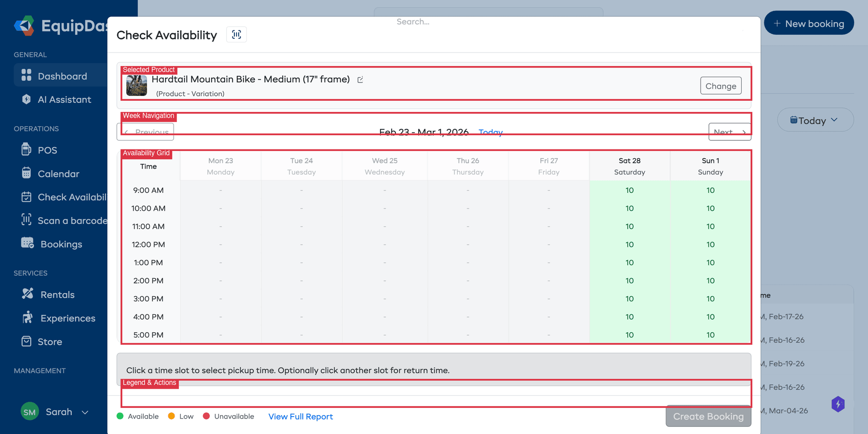Click the green Available color dot
Screen dimensions: 868x434
(x=119, y=415)
